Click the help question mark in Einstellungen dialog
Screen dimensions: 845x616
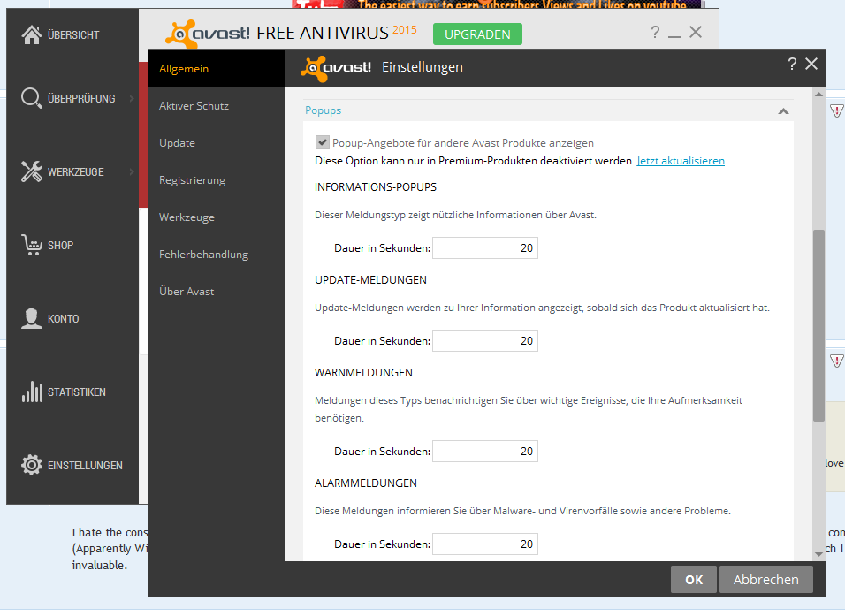(x=792, y=65)
